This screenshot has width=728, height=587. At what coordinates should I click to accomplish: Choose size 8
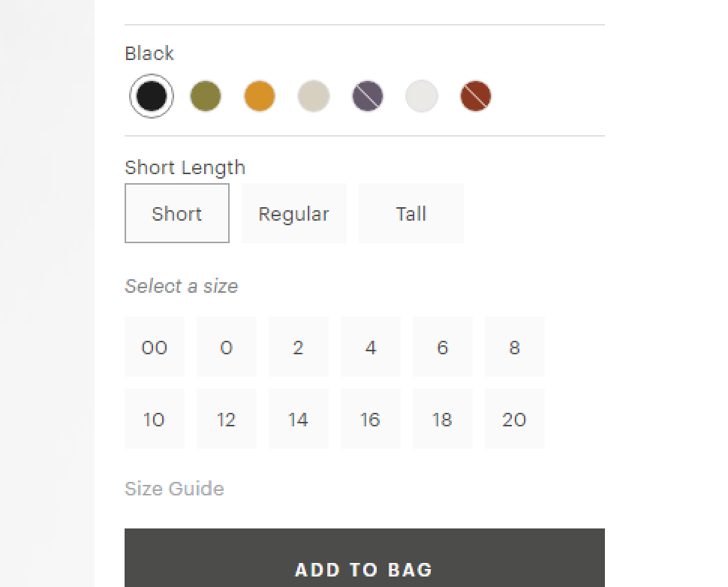tap(515, 347)
